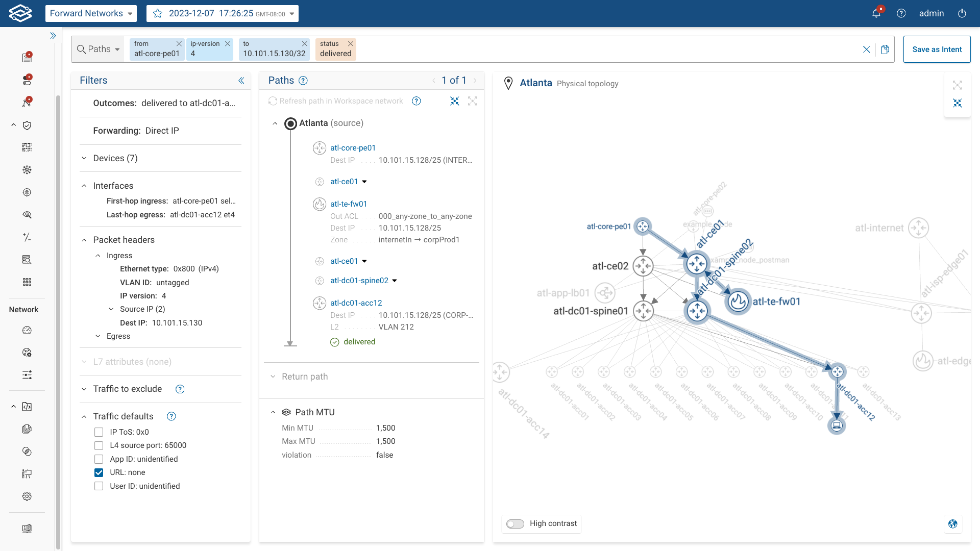Screen dimensions: 980x551
Task: Click the logout power icon
Action: pyautogui.click(x=962, y=13)
